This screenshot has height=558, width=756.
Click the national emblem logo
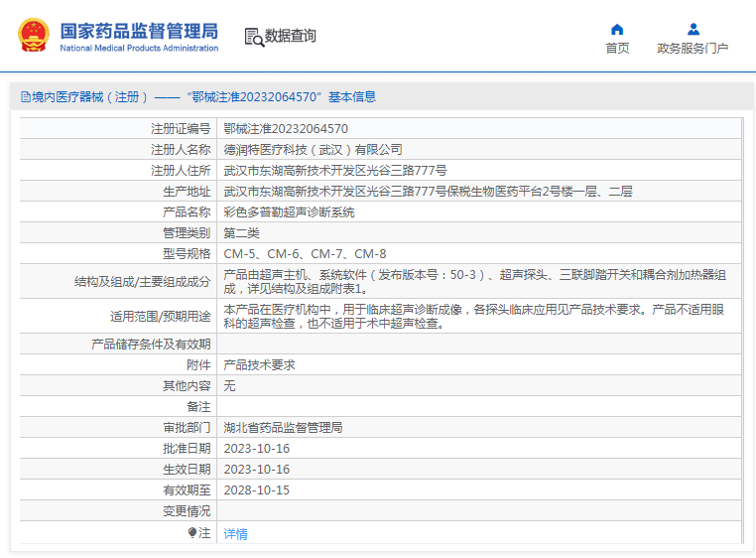pyautogui.click(x=34, y=35)
